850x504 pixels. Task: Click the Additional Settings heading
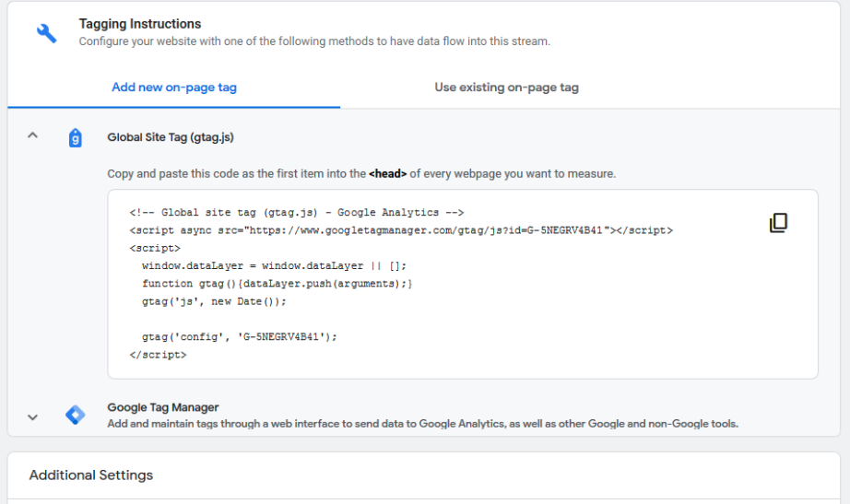91,475
